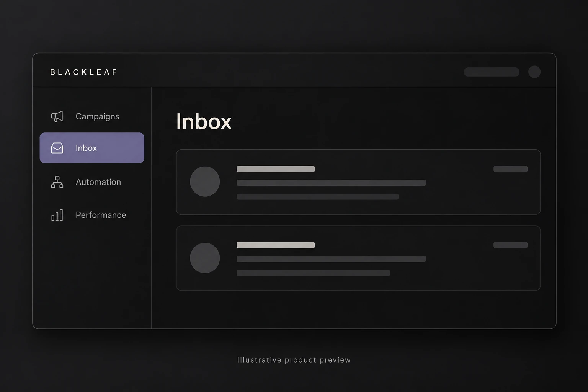Select the highlighted Inbox label in the sidebar

pos(86,148)
